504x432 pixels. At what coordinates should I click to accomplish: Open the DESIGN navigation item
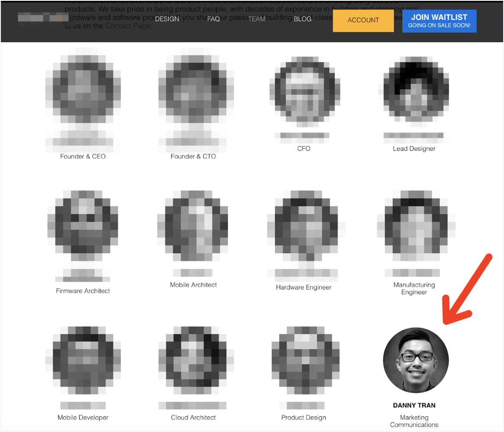click(x=167, y=19)
